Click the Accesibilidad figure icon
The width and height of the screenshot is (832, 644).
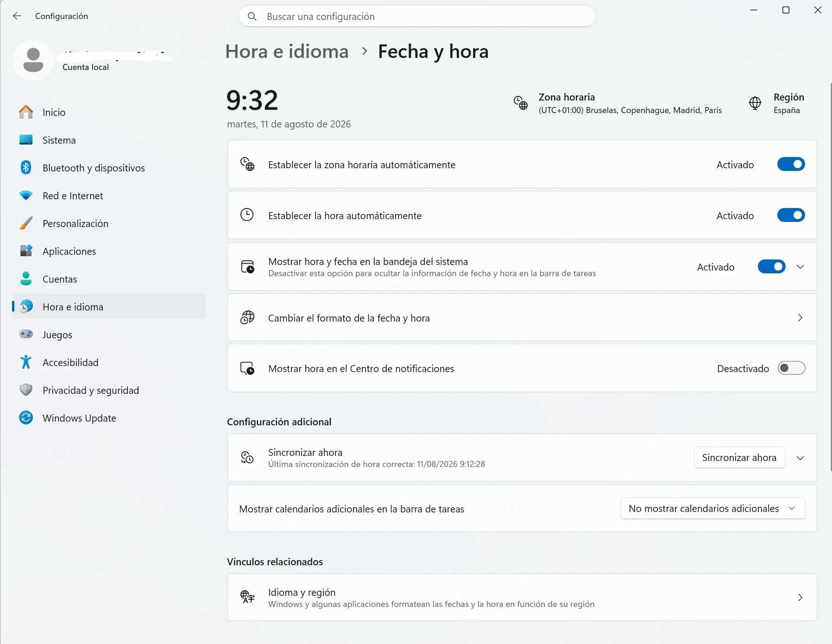pos(26,362)
